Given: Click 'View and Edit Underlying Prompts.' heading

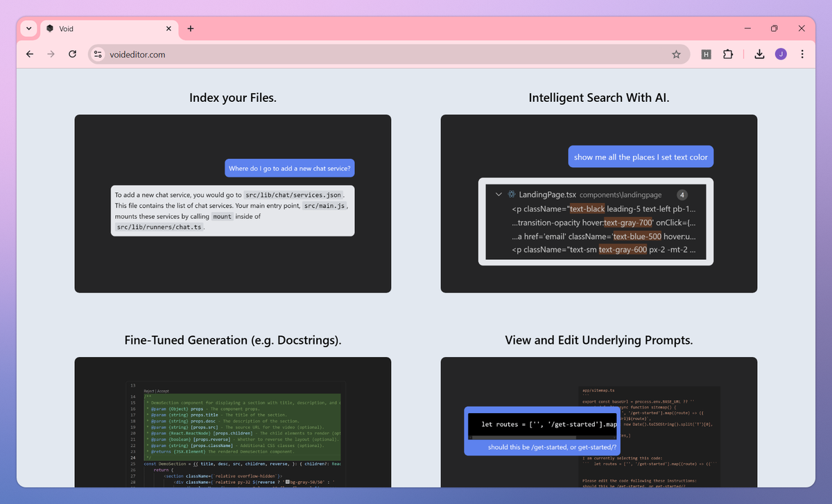Looking at the screenshot, I should tap(599, 340).
